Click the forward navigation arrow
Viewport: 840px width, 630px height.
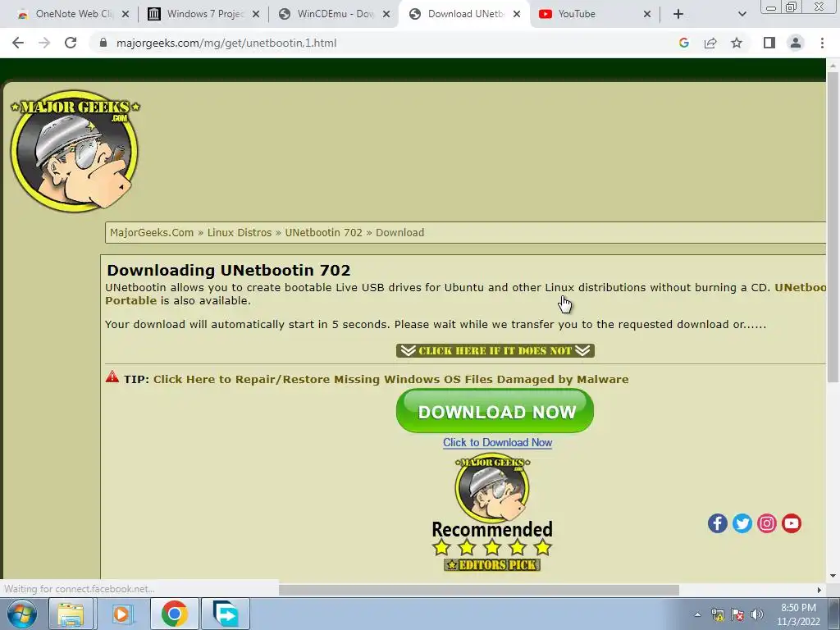44,43
